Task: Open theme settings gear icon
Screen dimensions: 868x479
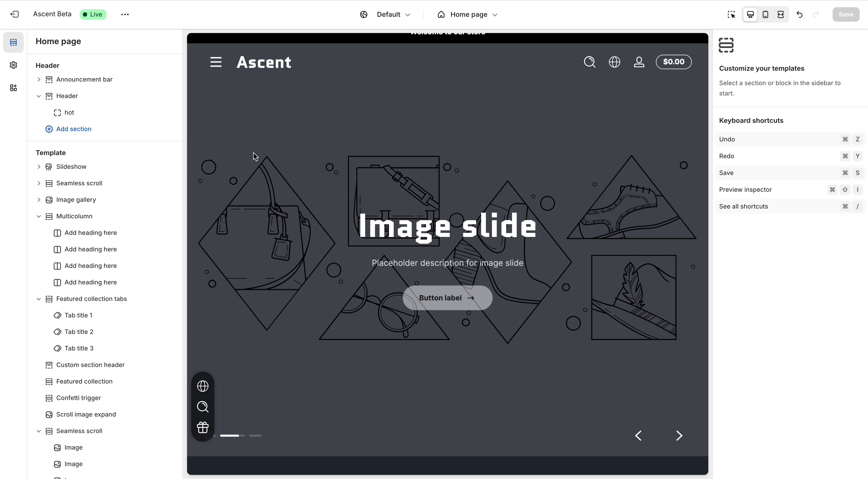Action: pyautogui.click(x=13, y=65)
